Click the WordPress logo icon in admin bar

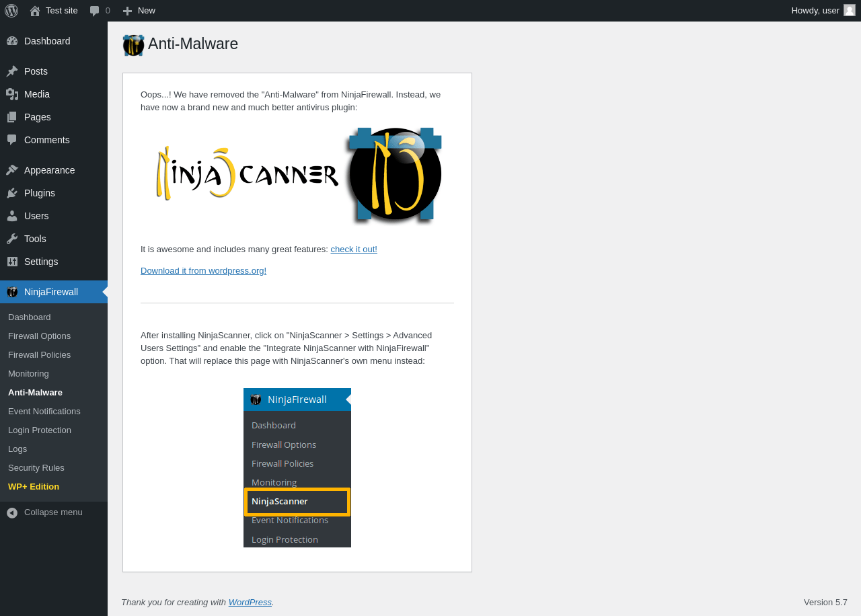pos(11,11)
